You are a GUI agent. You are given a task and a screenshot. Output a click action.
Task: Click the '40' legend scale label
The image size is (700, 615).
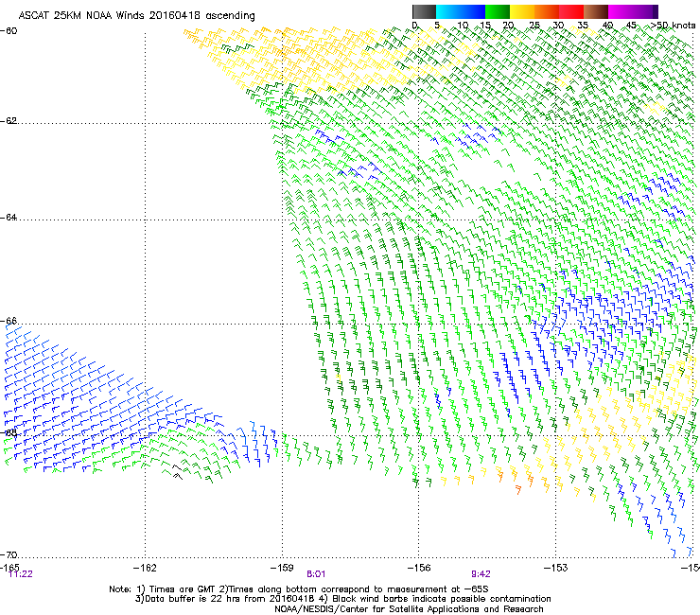click(607, 26)
